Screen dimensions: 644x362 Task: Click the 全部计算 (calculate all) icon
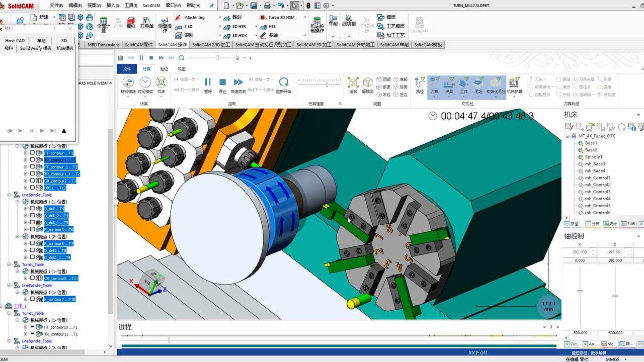pyautogui.click(x=103, y=25)
